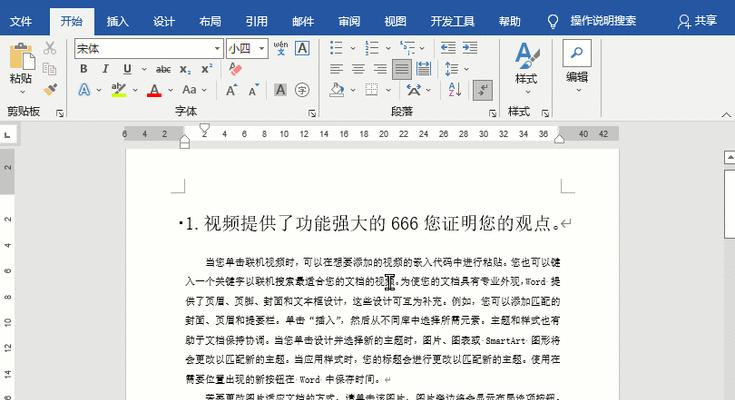The height and width of the screenshot is (400, 735).
Task: Click the Cut scissors icon
Action: 49,48
